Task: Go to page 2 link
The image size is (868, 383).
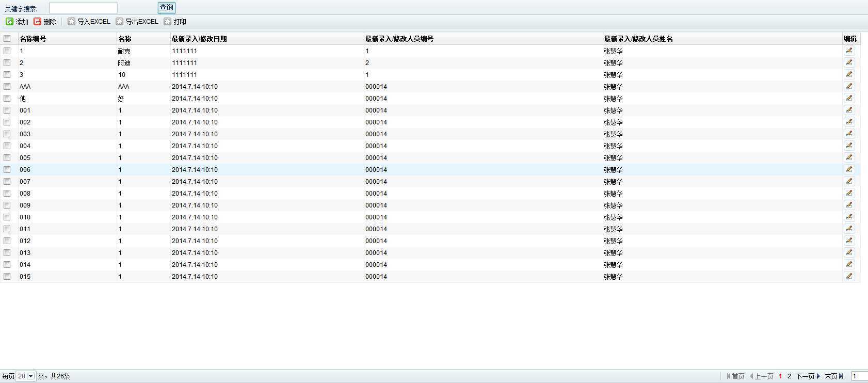Action: [x=789, y=376]
